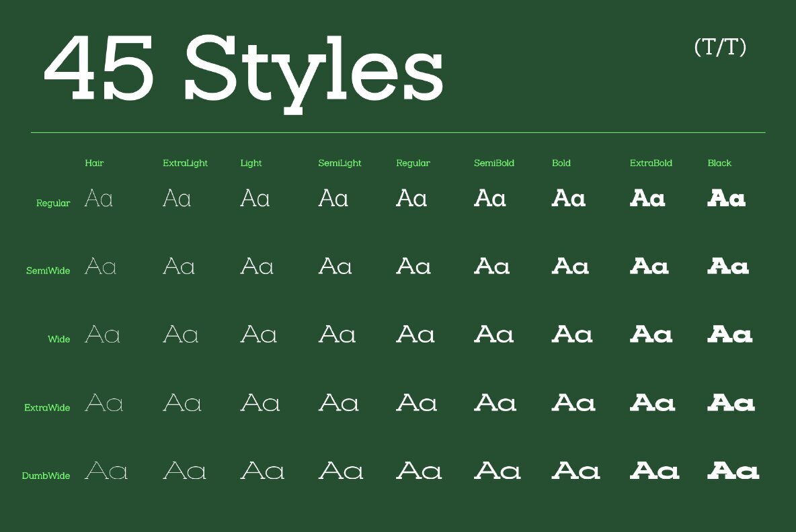Choose the SemiWide SemiLight Aa sample
The height and width of the screenshot is (532, 796).
[x=335, y=266]
